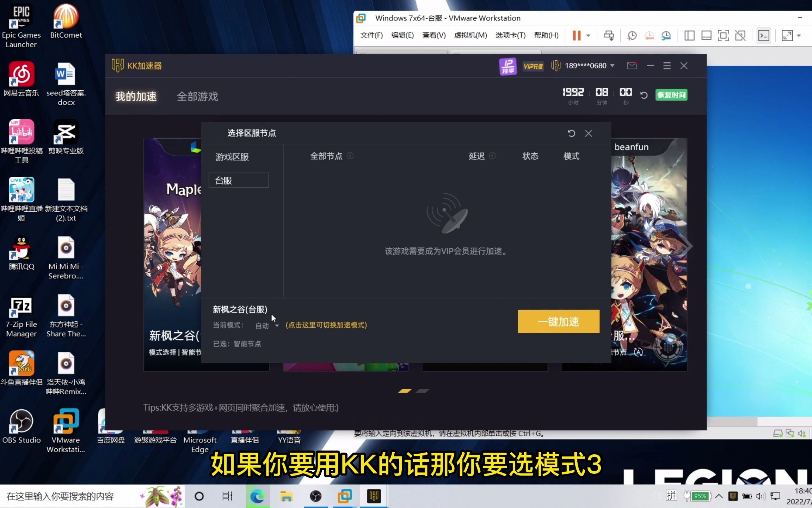The width and height of the screenshot is (812, 508).
Task: Pause the virtual machine in VMware
Action: [x=576, y=35]
